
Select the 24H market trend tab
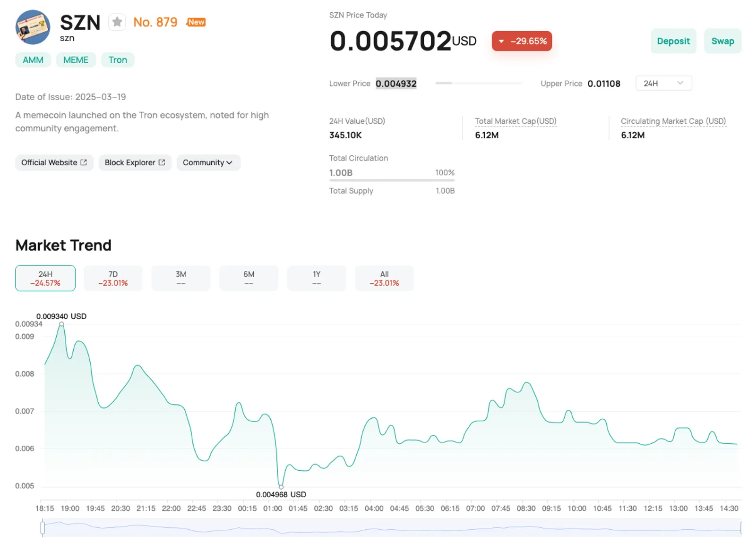pyautogui.click(x=45, y=278)
